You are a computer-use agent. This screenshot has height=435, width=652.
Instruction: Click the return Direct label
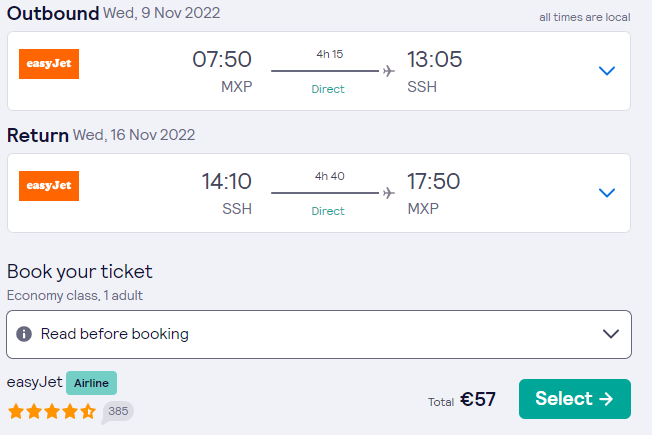[328, 211]
